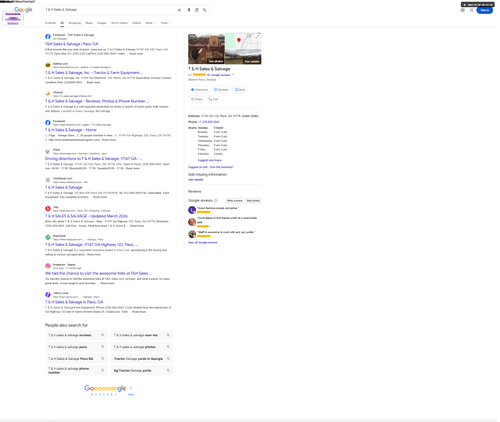Open the Tractor & Farm Equipment result link
The height and width of the screenshot is (422, 500).
tap(94, 73)
